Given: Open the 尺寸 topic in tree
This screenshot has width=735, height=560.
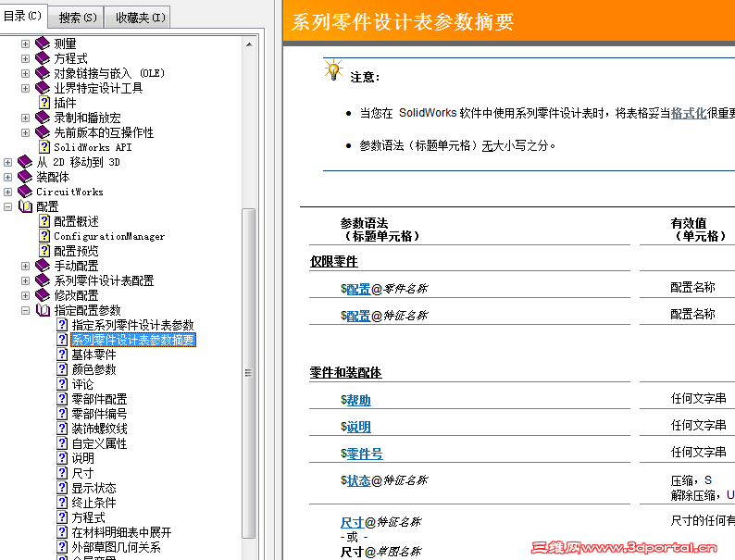Looking at the screenshot, I should pos(82,473).
